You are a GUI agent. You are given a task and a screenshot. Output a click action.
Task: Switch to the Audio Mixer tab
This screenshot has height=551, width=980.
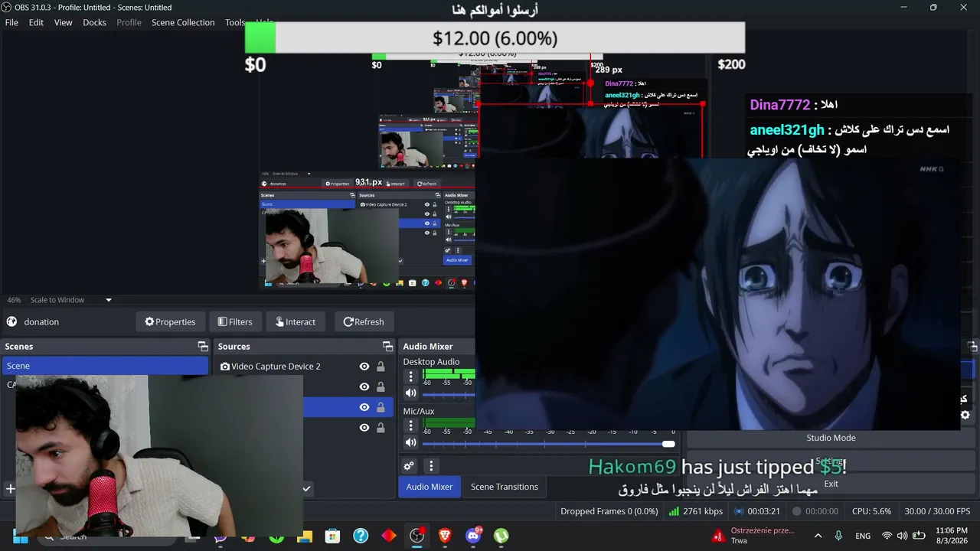[430, 487]
